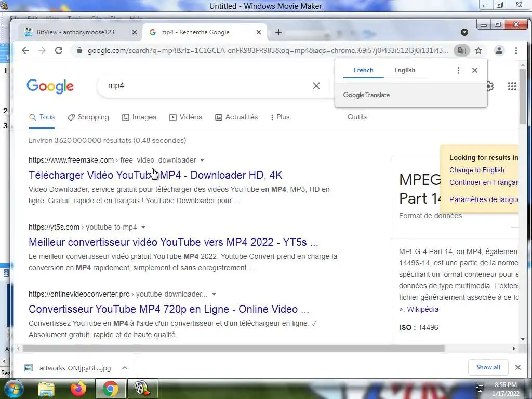Close the Google Translate popup
Viewport: 532px width, 399px height.
[475, 70]
